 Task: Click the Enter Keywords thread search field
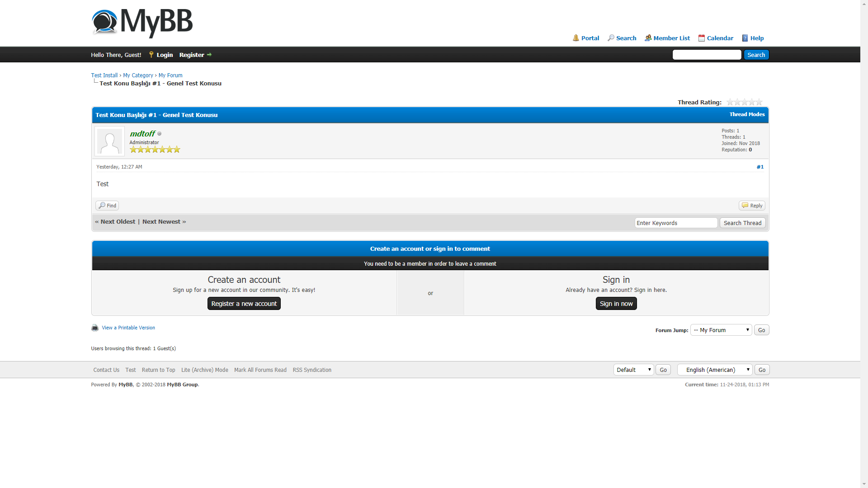675,223
